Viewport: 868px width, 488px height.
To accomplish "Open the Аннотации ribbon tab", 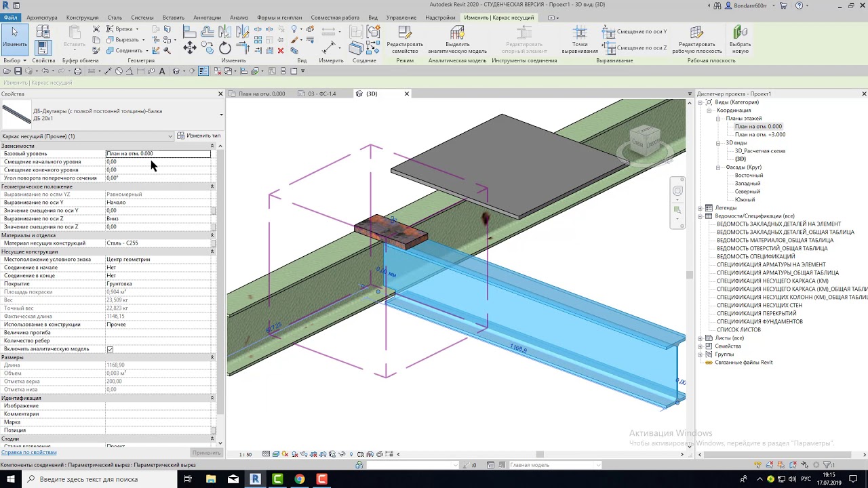I will (x=207, y=18).
